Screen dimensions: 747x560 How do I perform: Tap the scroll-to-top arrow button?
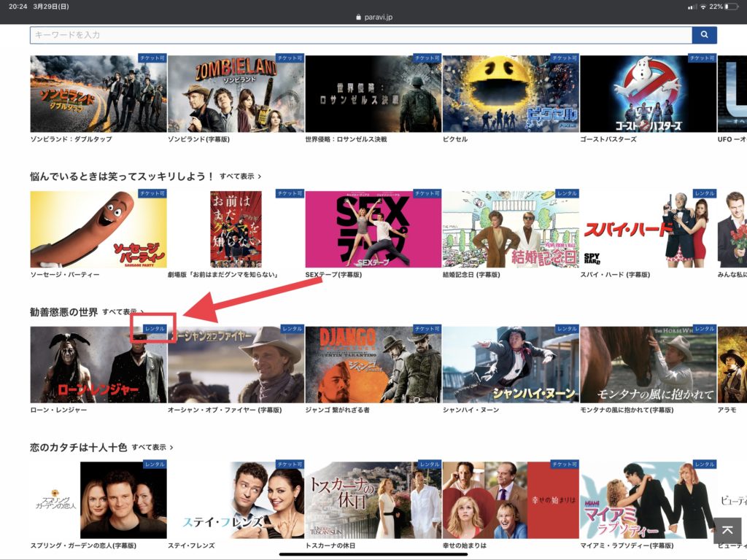(727, 530)
